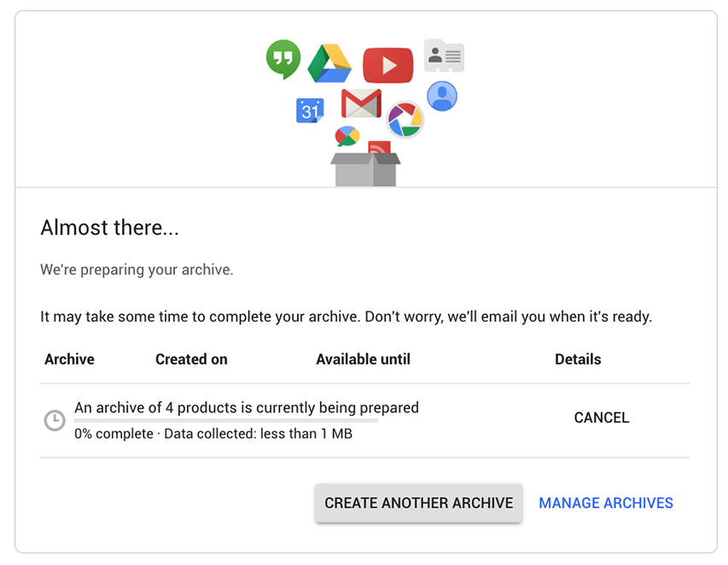
Task: Cancel the archive being prepared
Action: pyautogui.click(x=601, y=417)
